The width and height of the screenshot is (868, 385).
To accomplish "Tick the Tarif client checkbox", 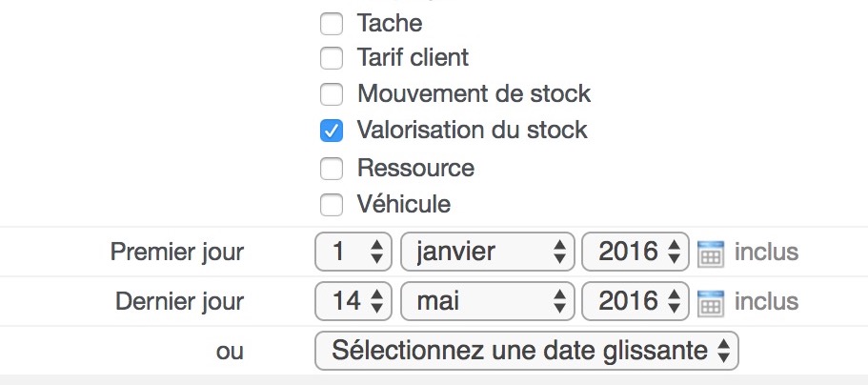I will [x=331, y=58].
